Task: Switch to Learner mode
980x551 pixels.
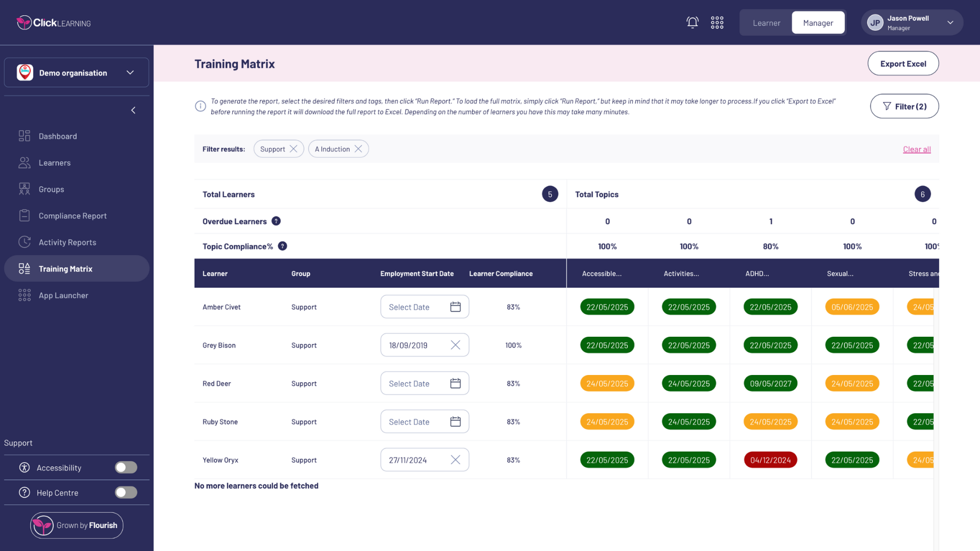Action: pos(766,23)
